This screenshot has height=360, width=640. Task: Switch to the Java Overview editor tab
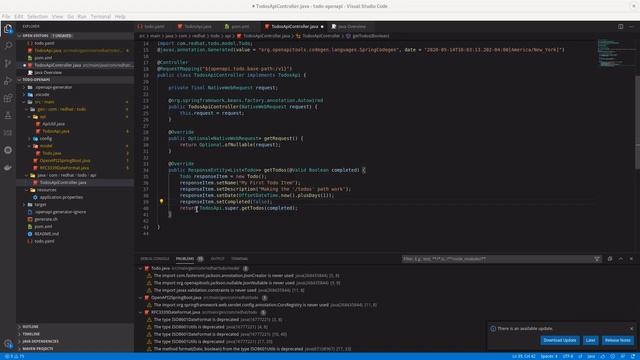[351, 27]
